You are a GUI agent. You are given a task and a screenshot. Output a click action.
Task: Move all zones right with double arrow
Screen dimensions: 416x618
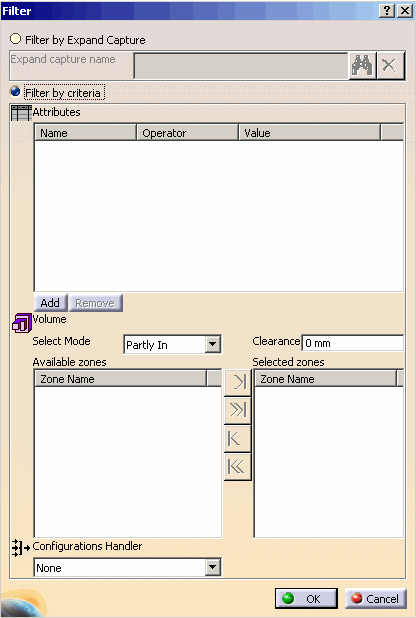[x=237, y=410]
